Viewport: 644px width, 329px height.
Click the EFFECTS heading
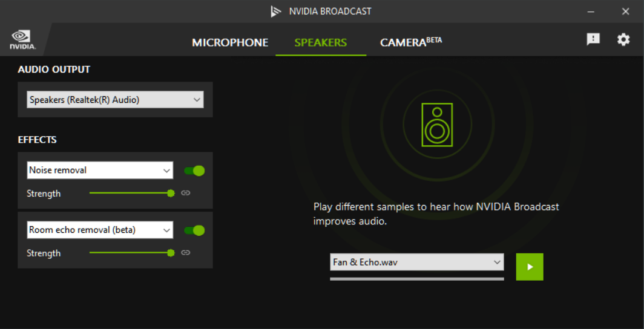(38, 140)
